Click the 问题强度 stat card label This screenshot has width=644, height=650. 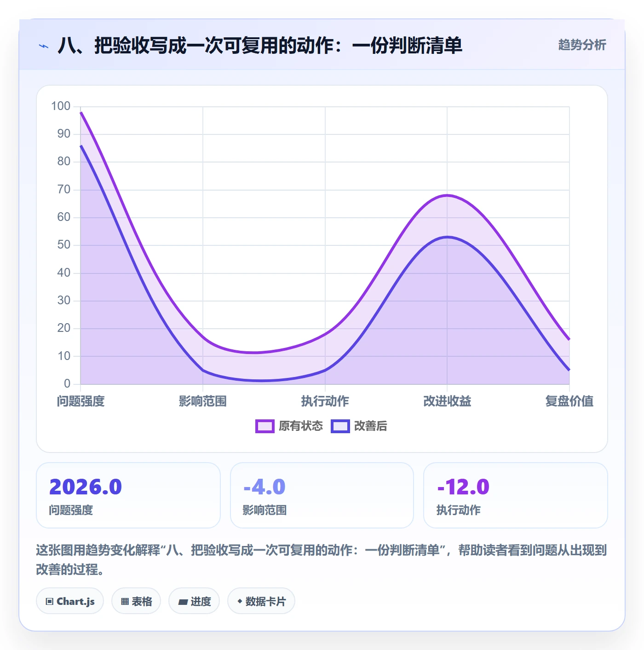pyautogui.click(x=71, y=510)
